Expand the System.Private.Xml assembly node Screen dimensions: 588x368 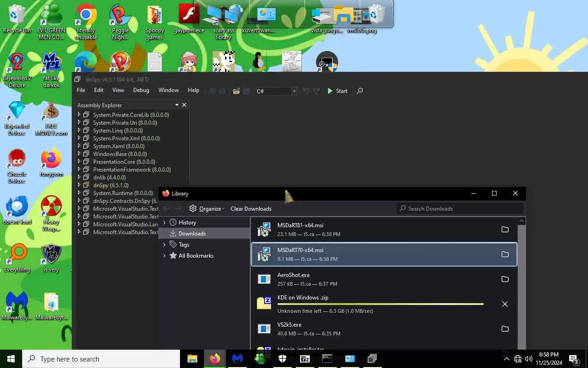[79, 138]
